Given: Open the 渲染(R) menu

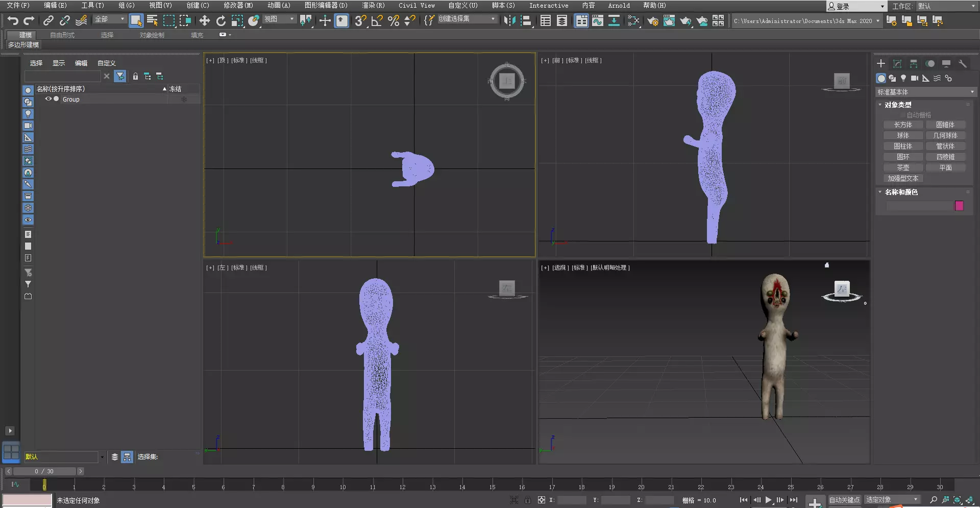Looking at the screenshot, I should (x=373, y=5).
